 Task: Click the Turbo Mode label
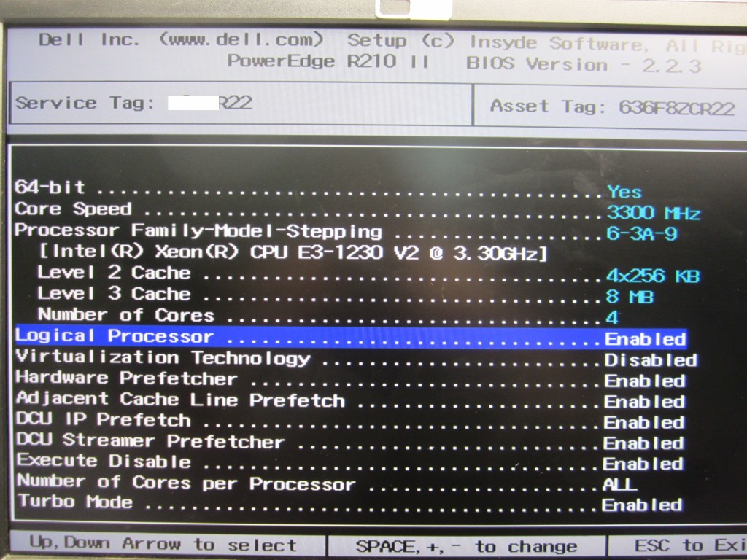pyautogui.click(x=75, y=502)
